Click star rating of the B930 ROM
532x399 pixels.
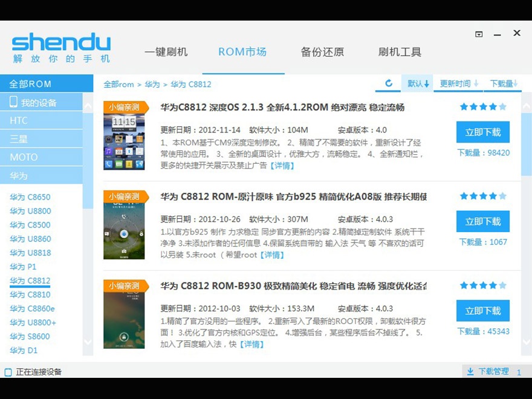(483, 285)
